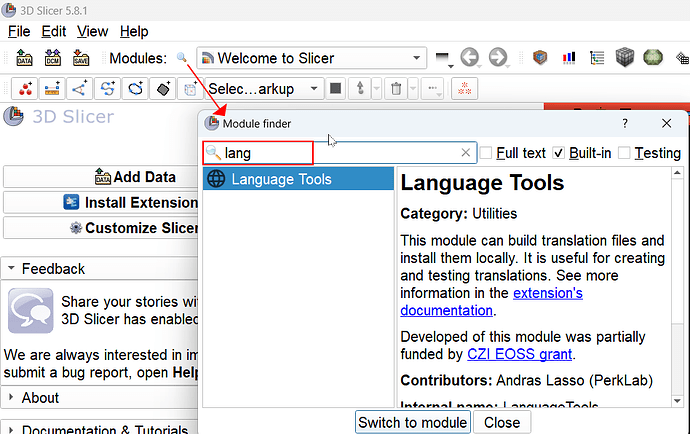Click the next module forward arrow
The image size is (690, 434).
(497, 59)
